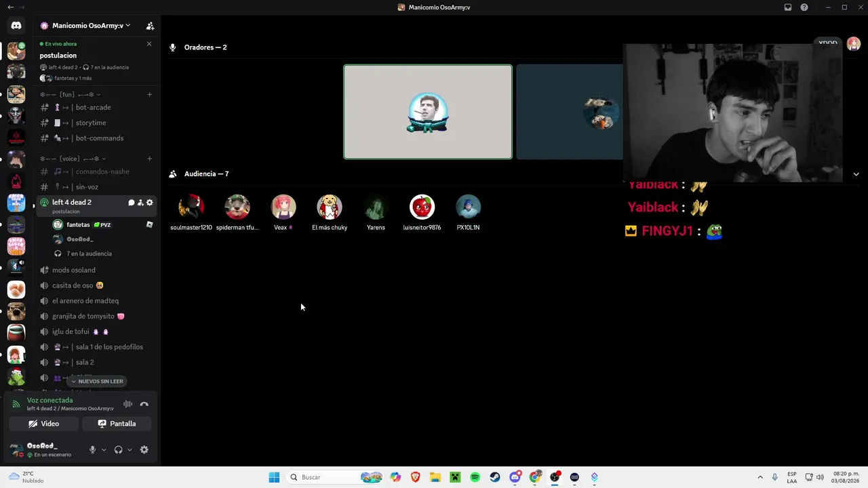Open Discord direct messages home icon
The height and width of the screenshot is (488, 868).
point(16,26)
